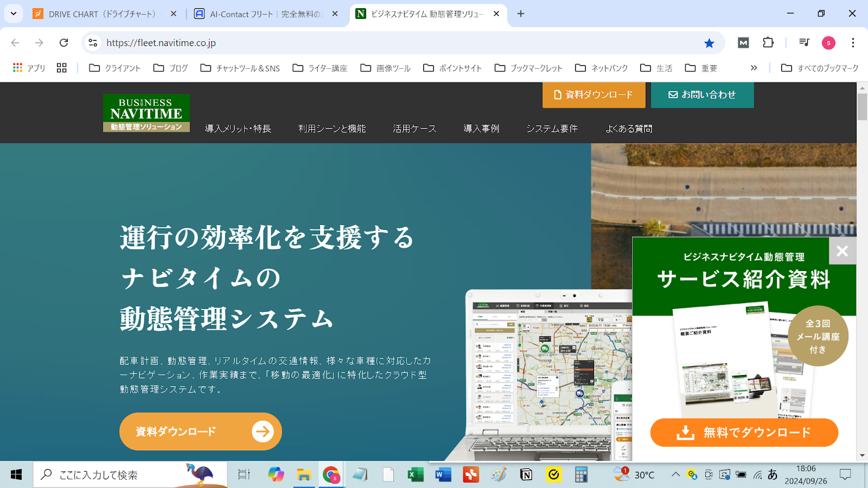Open File Explorer from taskbar
This screenshot has height=488, width=868.
[x=304, y=475]
